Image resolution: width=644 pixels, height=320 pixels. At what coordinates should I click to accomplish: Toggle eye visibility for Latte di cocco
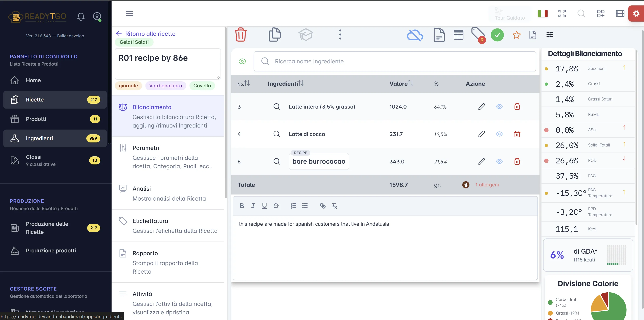click(x=499, y=134)
